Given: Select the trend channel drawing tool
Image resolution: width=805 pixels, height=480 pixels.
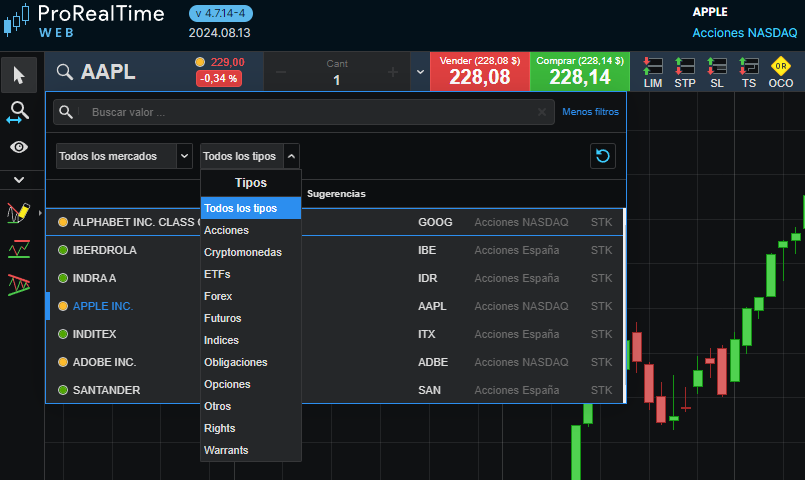Looking at the screenshot, I should point(19,285).
